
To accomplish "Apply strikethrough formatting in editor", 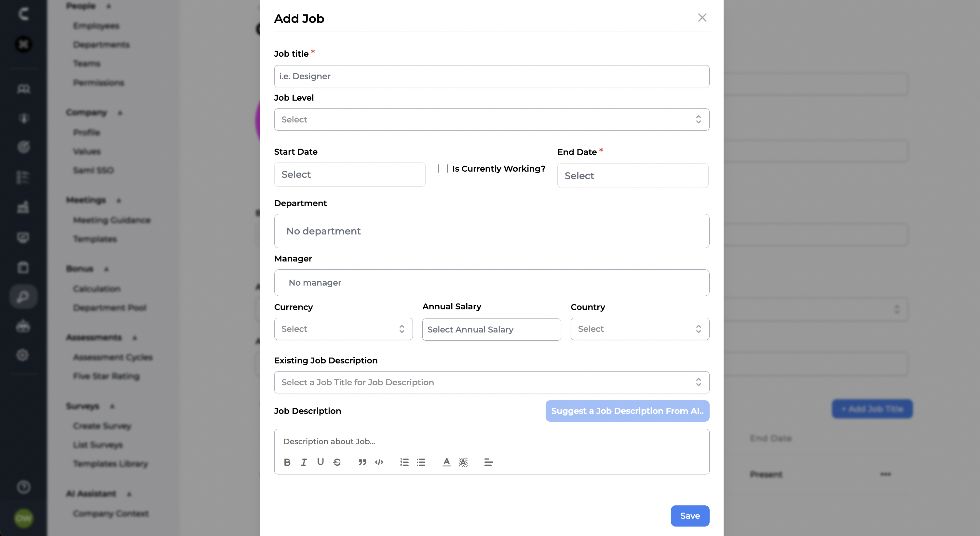I will click(x=337, y=462).
